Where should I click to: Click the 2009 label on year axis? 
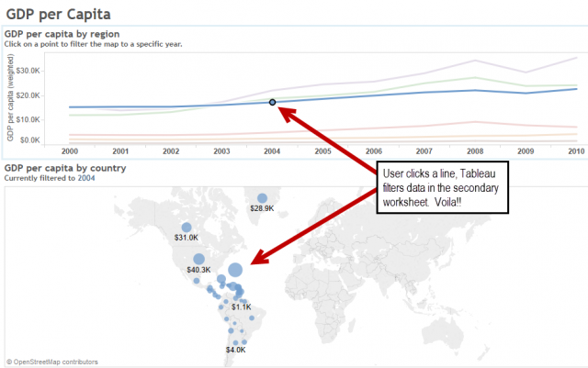tap(526, 151)
